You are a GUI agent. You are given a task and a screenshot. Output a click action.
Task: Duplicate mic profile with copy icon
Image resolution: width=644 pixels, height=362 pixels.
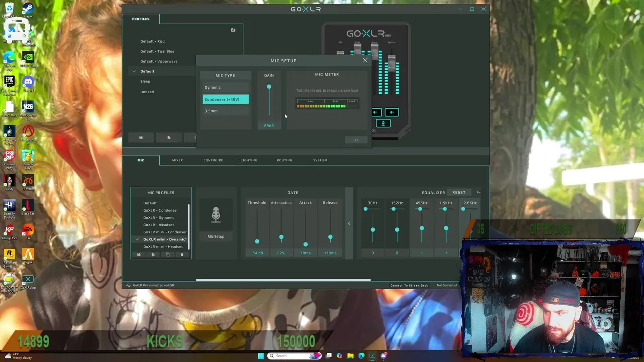[168, 255]
